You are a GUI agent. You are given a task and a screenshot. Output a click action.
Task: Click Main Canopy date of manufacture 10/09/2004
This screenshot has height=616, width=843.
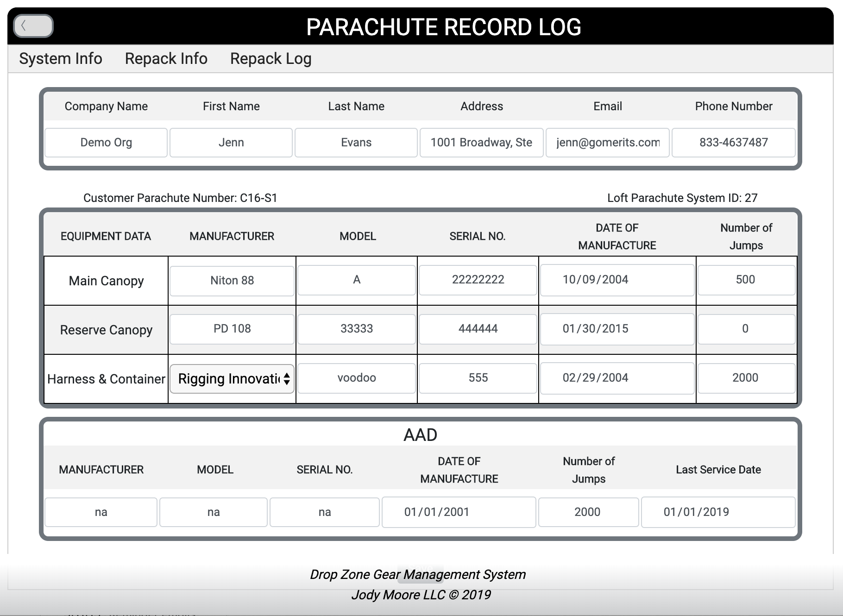617,280
